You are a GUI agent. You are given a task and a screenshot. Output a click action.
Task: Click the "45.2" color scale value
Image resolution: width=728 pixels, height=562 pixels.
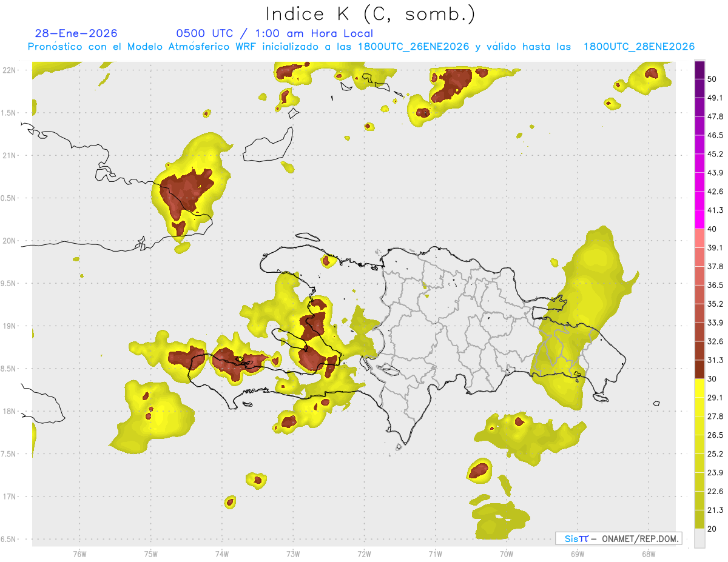pyautogui.click(x=715, y=154)
